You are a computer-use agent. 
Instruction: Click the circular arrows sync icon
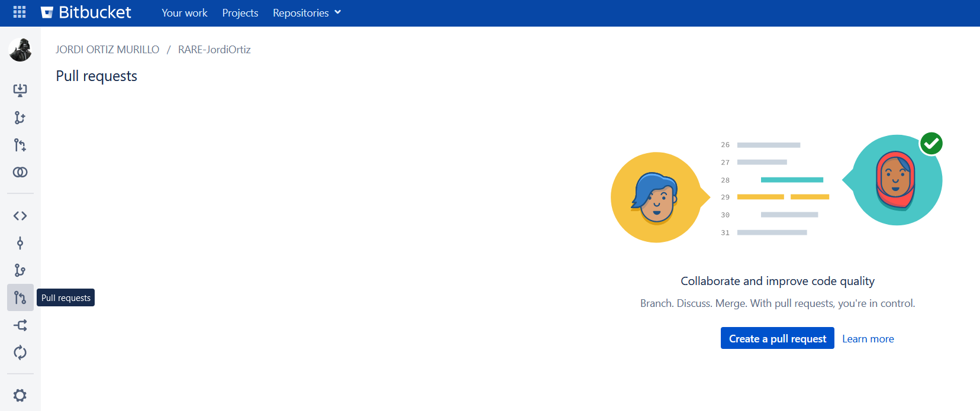(x=20, y=352)
